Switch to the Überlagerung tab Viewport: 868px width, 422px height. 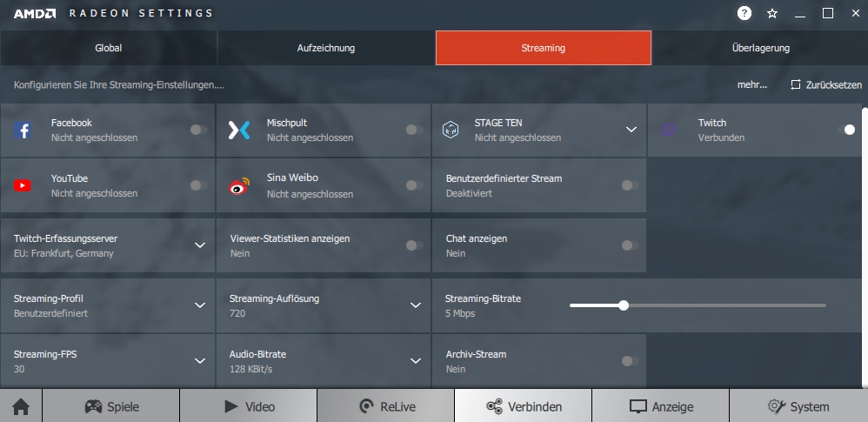761,48
